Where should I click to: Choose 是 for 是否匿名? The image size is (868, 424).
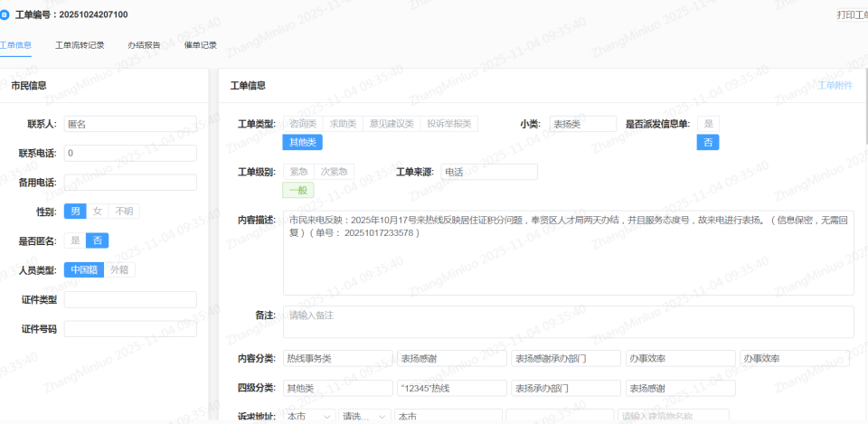[75, 240]
